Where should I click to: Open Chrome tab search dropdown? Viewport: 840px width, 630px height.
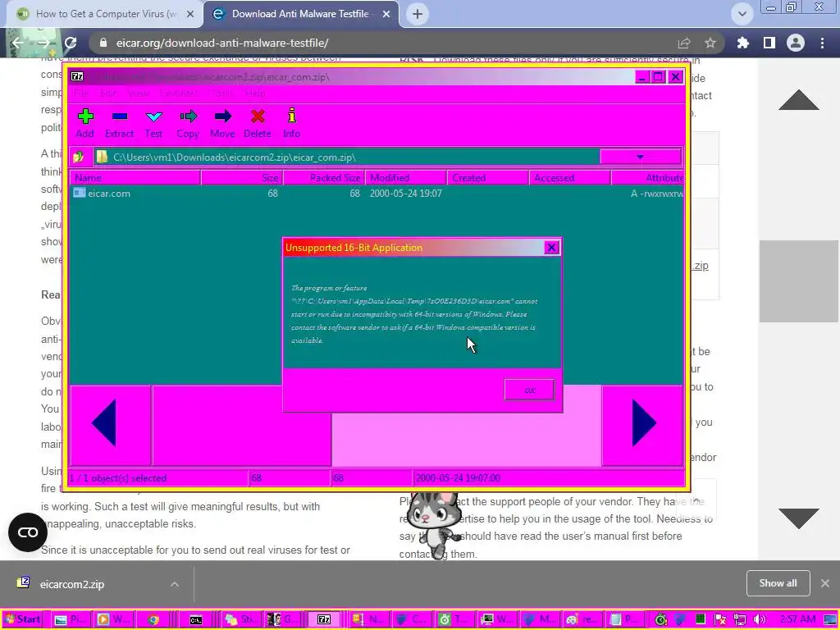point(742,14)
